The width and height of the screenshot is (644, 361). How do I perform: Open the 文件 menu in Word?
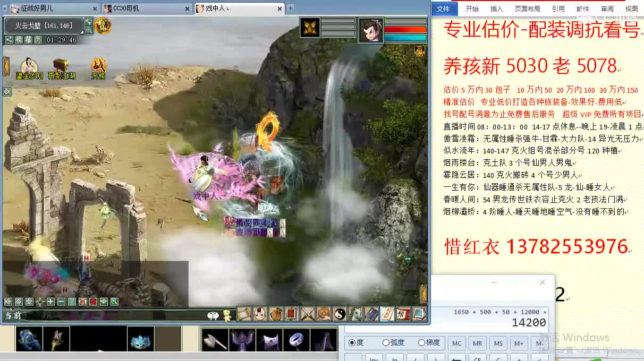(443, 9)
